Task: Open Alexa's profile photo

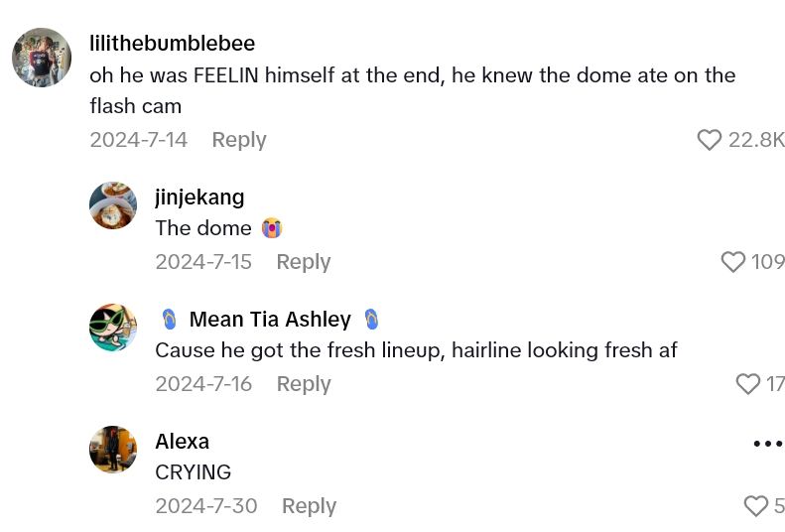Action: point(113,450)
